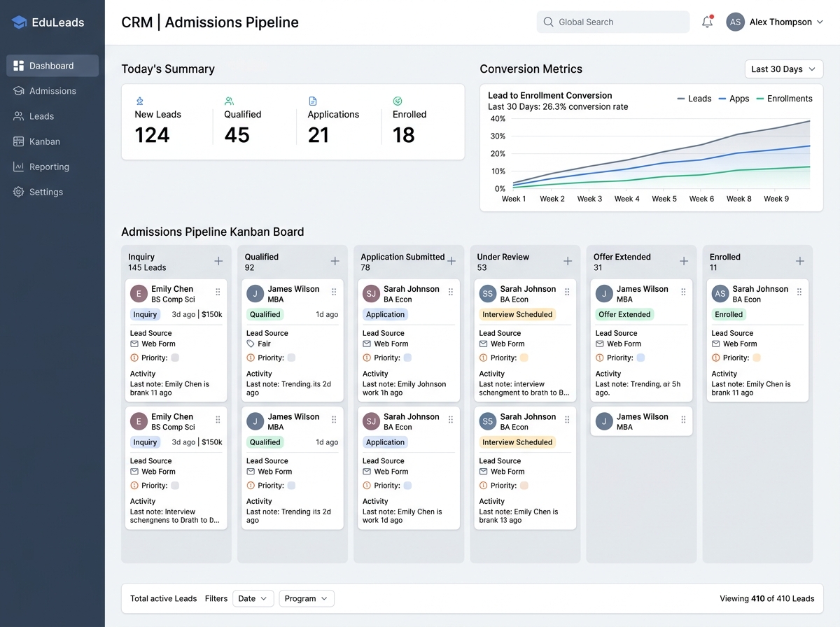Viewport: 840px width, 627px height.
Task: Click the Offer Extended status badge
Action: [624, 314]
